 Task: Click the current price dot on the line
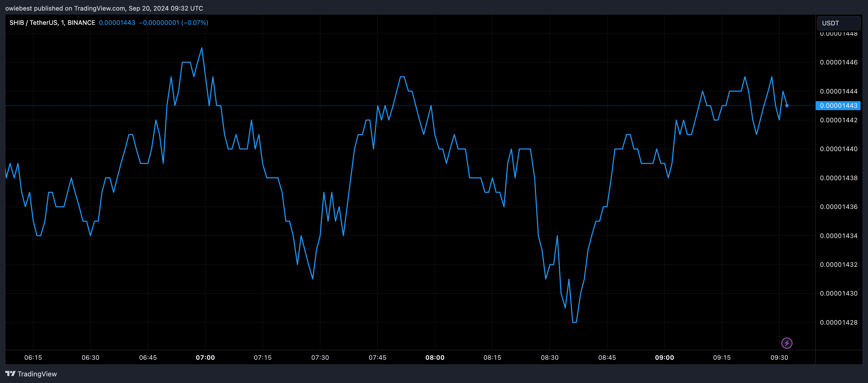pos(787,105)
